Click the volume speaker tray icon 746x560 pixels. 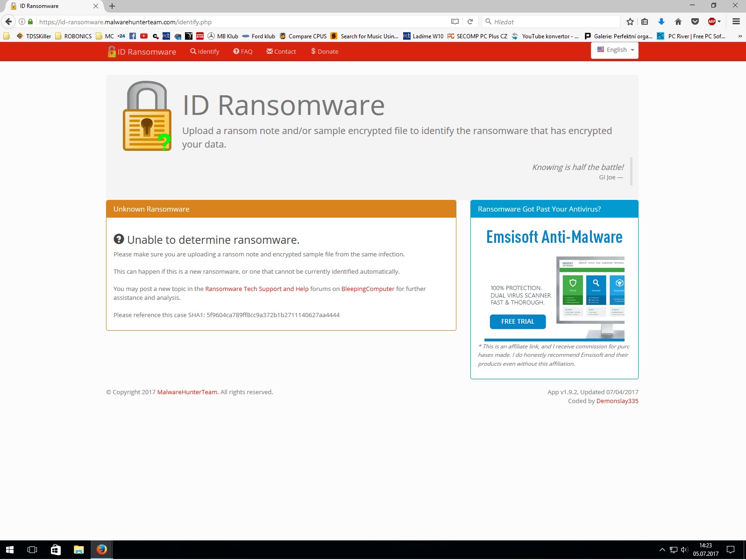point(685,550)
